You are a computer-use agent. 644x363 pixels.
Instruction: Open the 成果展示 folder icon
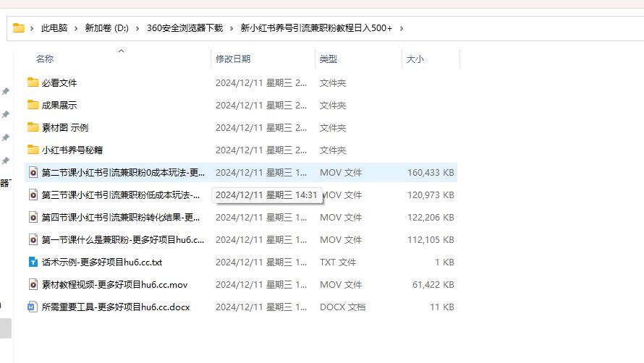tap(33, 105)
